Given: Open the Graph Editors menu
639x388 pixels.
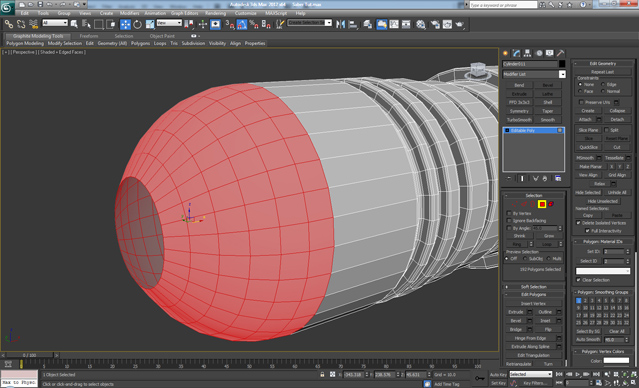Looking at the screenshot, I should [x=184, y=13].
